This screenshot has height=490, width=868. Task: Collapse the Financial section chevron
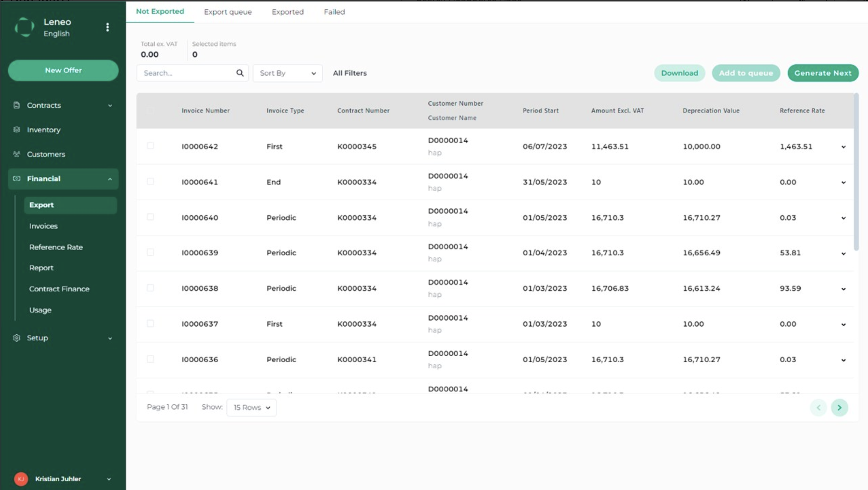(x=110, y=179)
